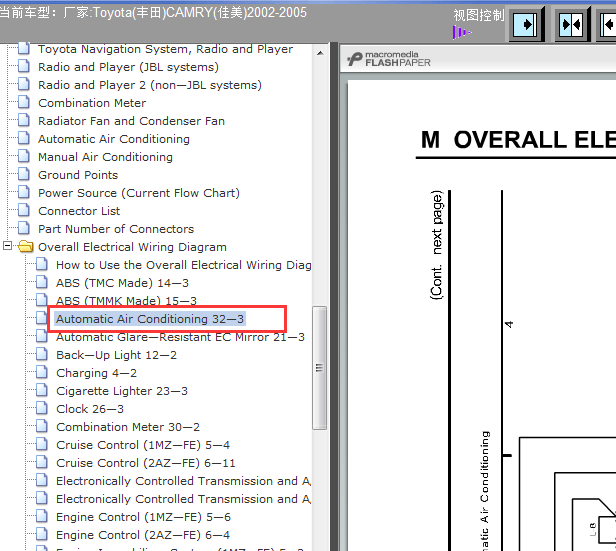Open Automatic Glare-Resistant EC Mirror 21-3
This screenshot has height=551, width=616.
180,337
